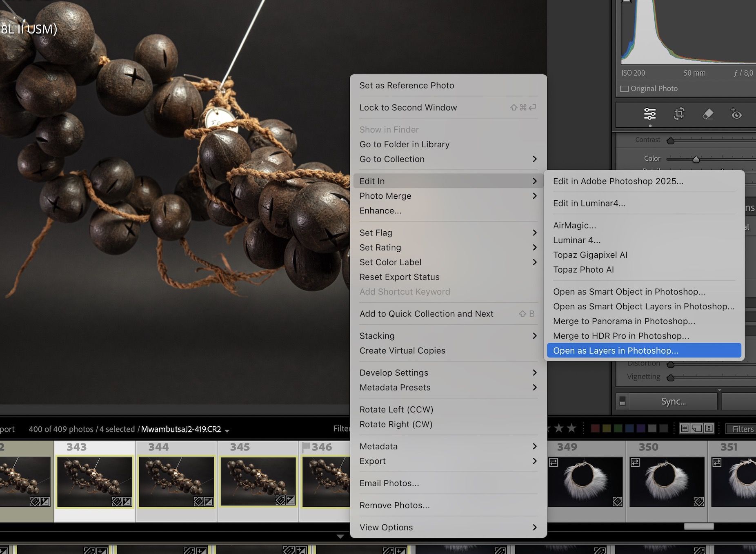
Task: Activate the Crop and rotate tool
Action: click(x=679, y=114)
